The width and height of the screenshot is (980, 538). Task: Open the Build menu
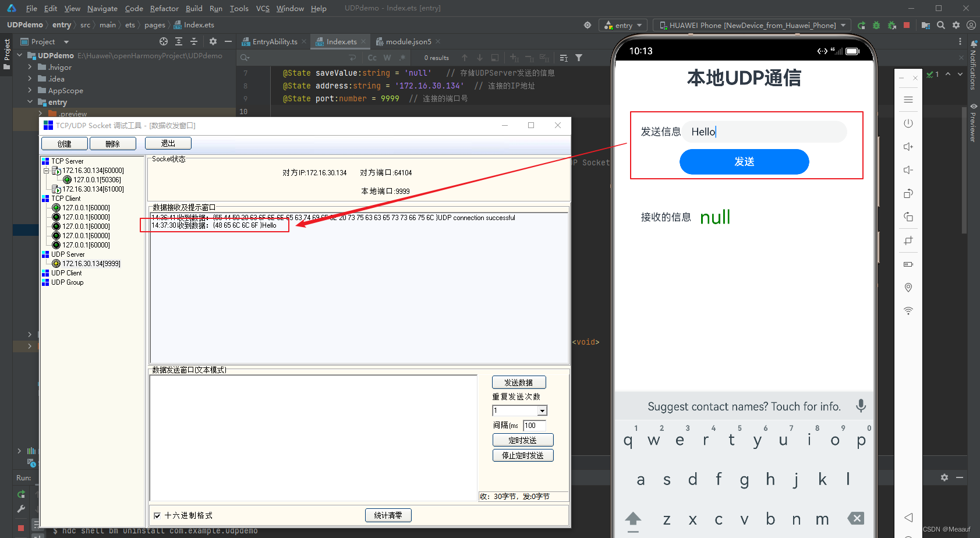pyautogui.click(x=194, y=8)
